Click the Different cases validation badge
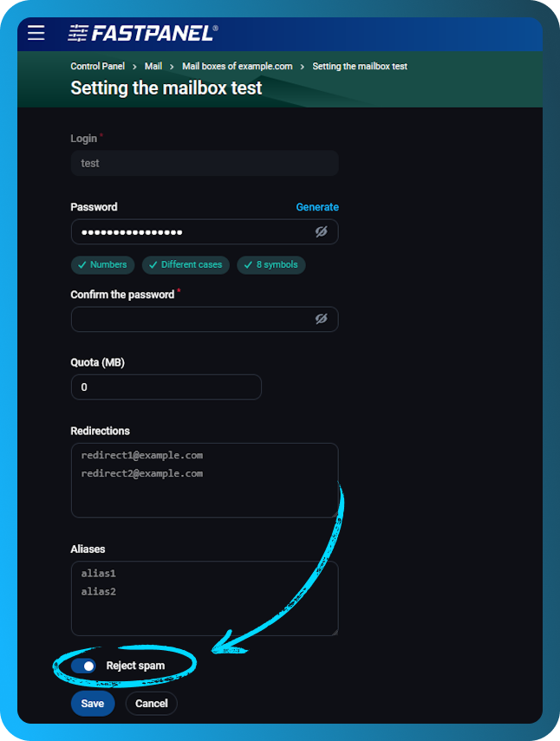The width and height of the screenshot is (560, 741). pos(186,264)
